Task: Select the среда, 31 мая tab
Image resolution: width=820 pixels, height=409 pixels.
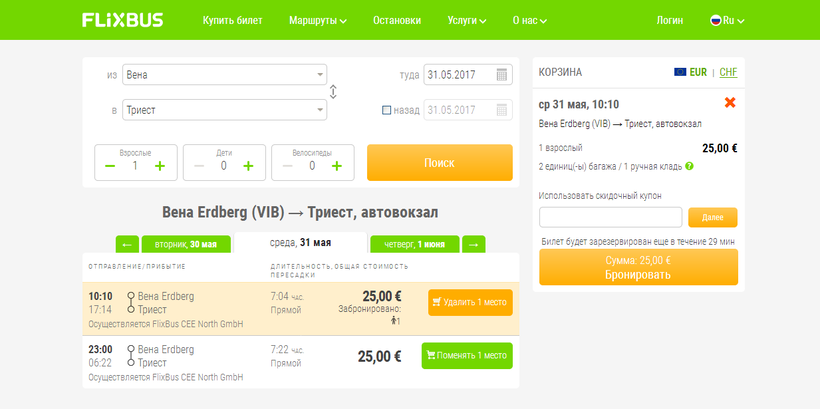Action: click(300, 243)
